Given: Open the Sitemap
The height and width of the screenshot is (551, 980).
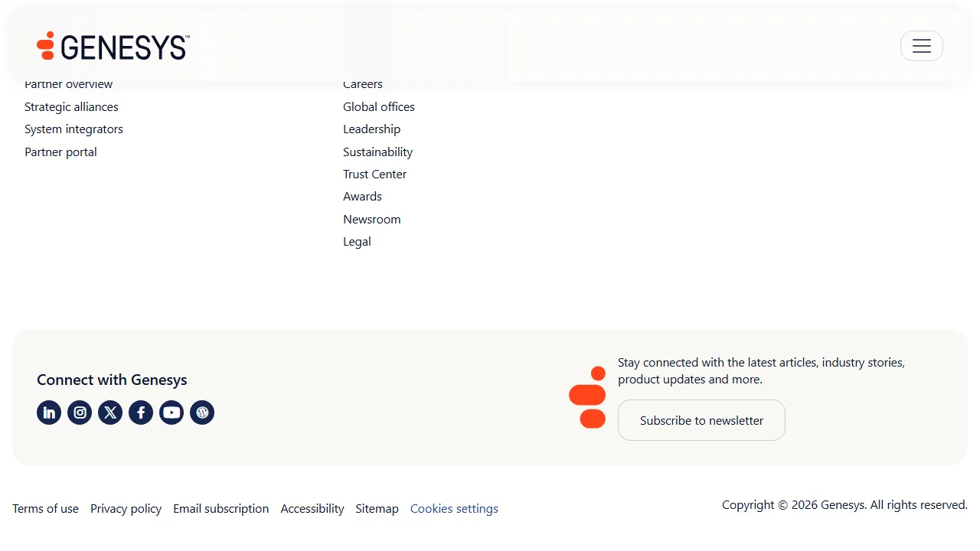Looking at the screenshot, I should point(377,508).
